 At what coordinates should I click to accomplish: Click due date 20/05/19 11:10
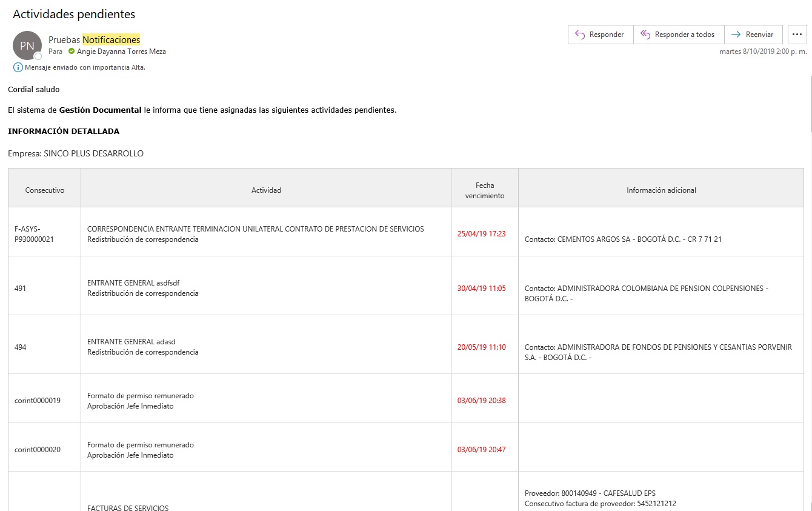click(x=481, y=347)
